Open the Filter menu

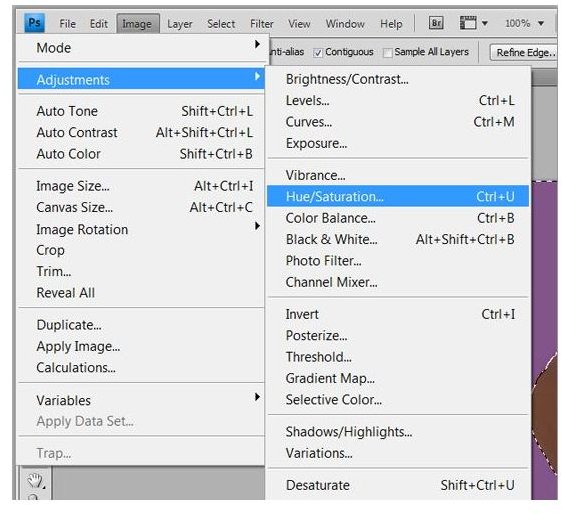(x=262, y=24)
